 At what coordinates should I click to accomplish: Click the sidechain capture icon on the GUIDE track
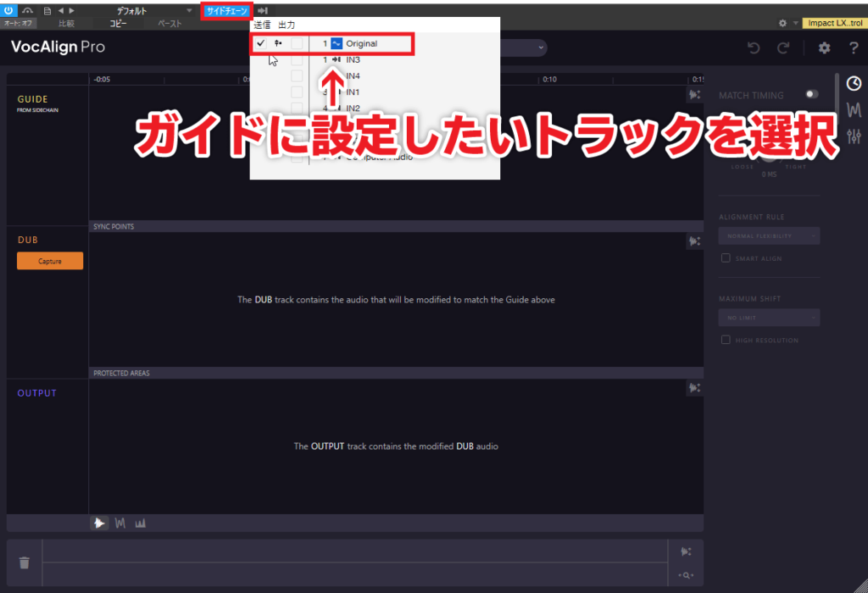(x=694, y=94)
